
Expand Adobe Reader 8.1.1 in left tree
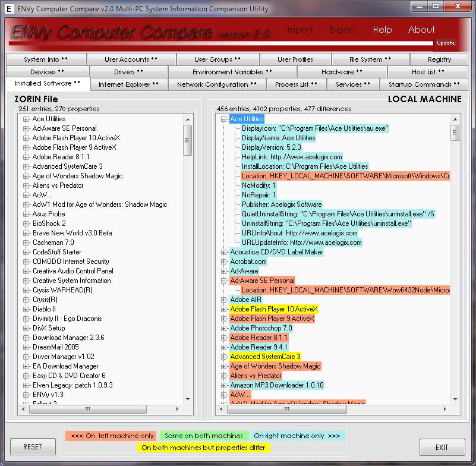coord(26,157)
